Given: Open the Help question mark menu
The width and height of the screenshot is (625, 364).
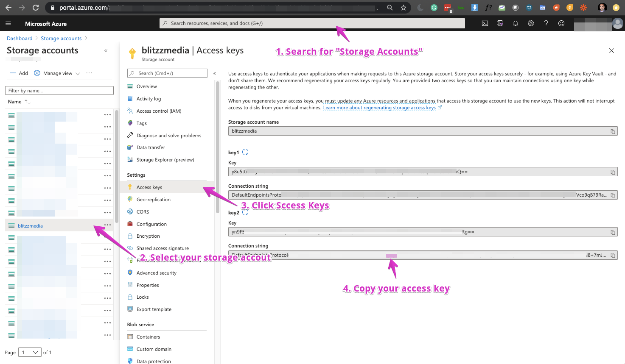Looking at the screenshot, I should tap(546, 23).
